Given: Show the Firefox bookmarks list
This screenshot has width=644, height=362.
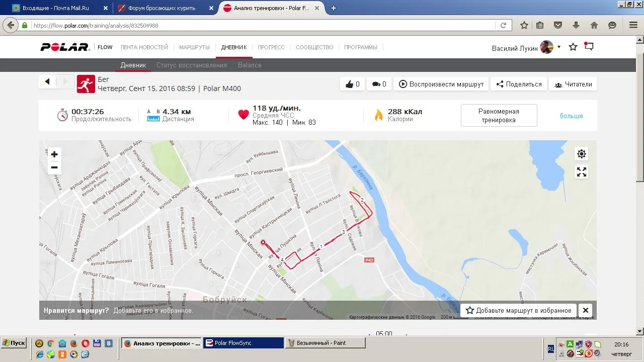Looking at the screenshot, I should tap(540, 25).
